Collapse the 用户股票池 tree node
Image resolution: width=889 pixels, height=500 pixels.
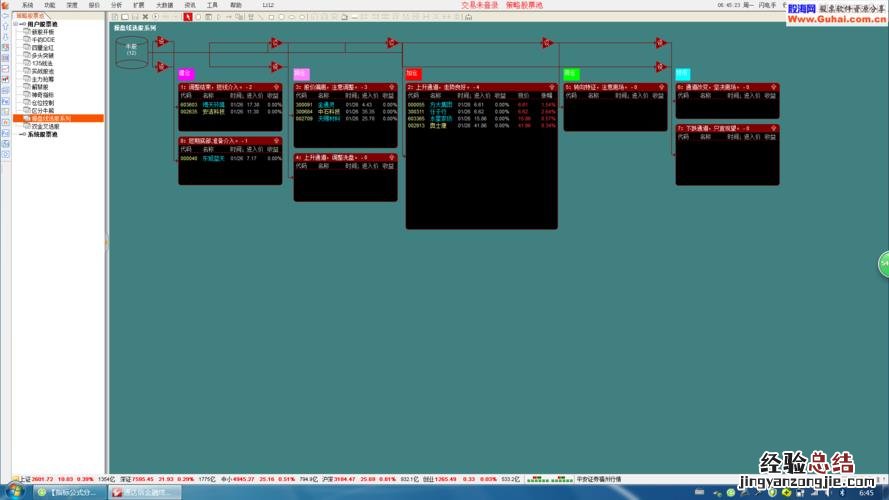pyautogui.click(x=18, y=24)
